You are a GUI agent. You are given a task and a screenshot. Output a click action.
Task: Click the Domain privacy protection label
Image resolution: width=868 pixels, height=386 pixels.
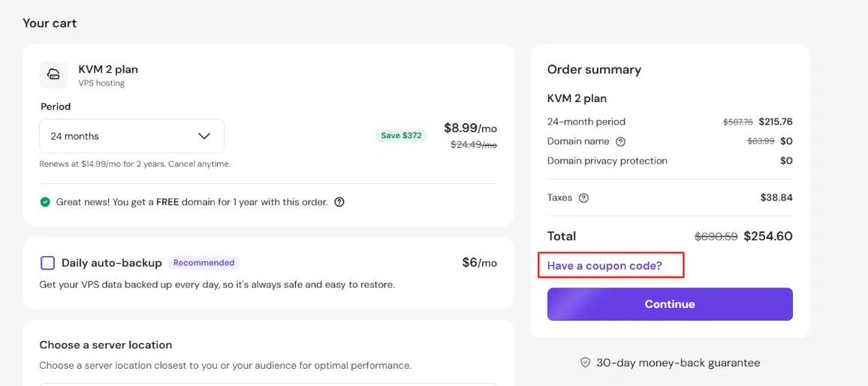[607, 161]
